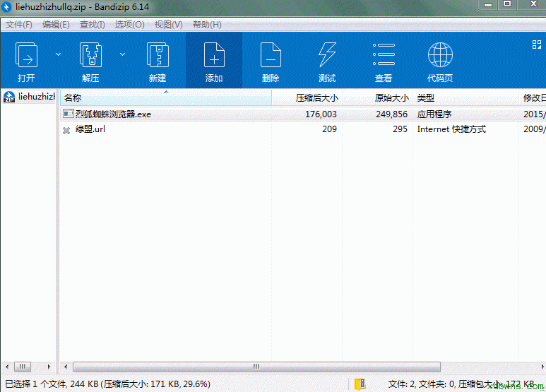Screen dimensions: 546x392
Task: Click the exe file icon of 烈狐蜘蛛浏览器
Action: click(x=68, y=114)
